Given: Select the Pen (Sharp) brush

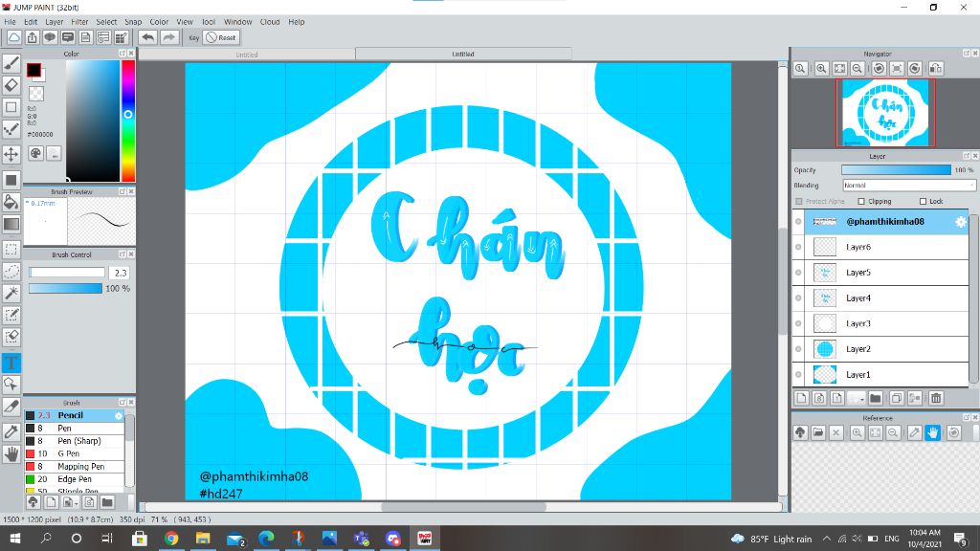Looking at the screenshot, I should pyautogui.click(x=75, y=441).
